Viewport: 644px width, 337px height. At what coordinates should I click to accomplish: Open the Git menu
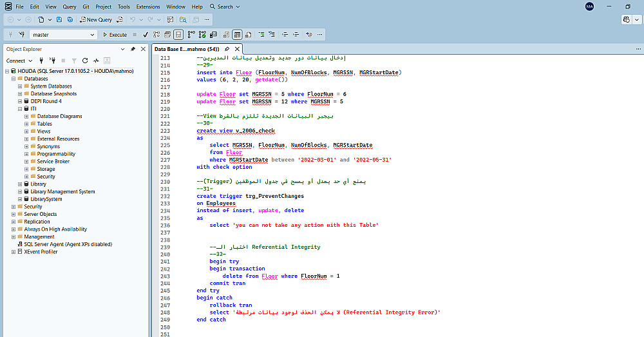coord(86,6)
